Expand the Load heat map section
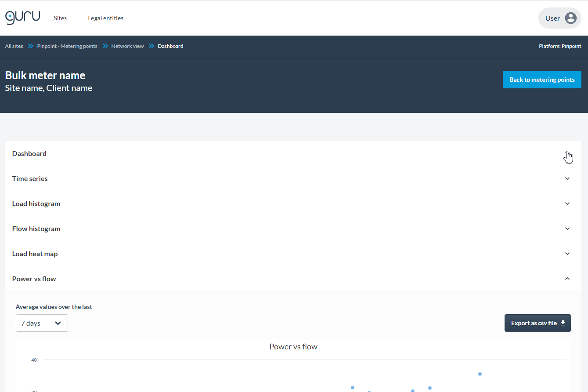 tap(567, 254)
